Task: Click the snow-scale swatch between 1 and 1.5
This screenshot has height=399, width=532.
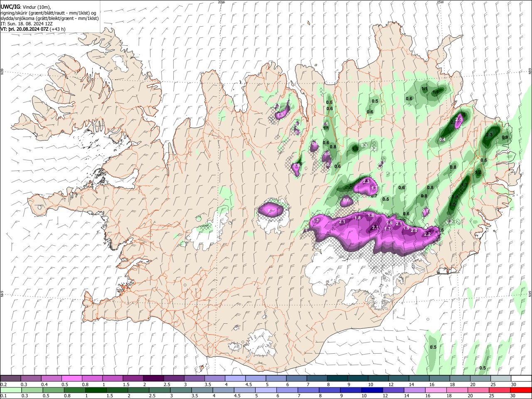Action: point(112,379)
